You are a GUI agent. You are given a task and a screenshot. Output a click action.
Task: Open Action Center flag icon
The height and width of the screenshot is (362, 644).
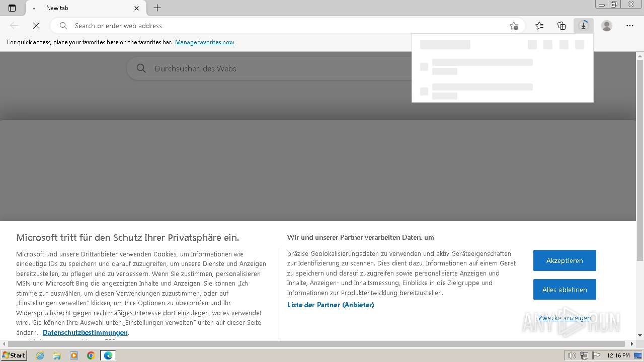595,355
